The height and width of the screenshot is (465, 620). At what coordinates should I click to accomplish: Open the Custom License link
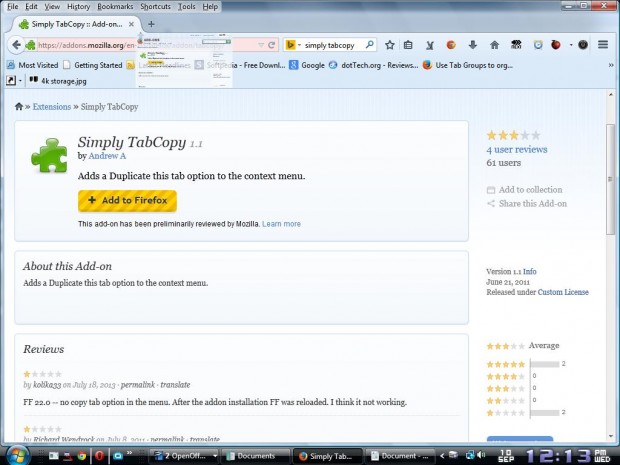point(563,292)
